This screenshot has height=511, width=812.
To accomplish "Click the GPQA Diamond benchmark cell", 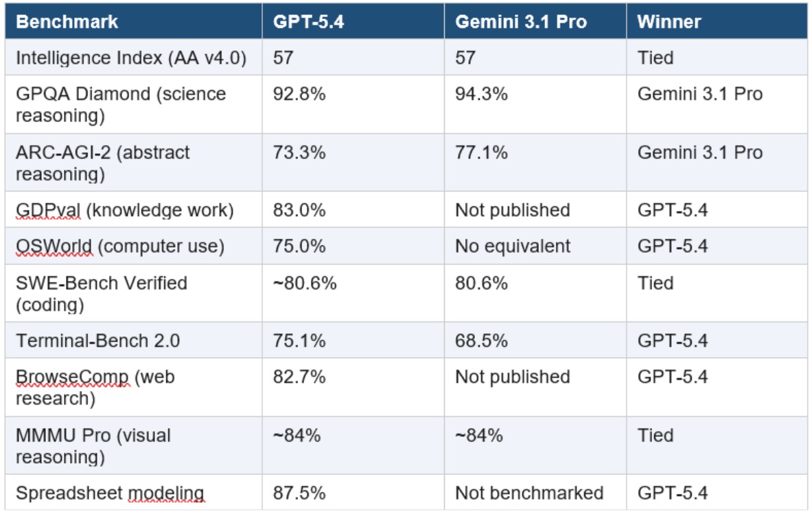I will coord(121,104).
